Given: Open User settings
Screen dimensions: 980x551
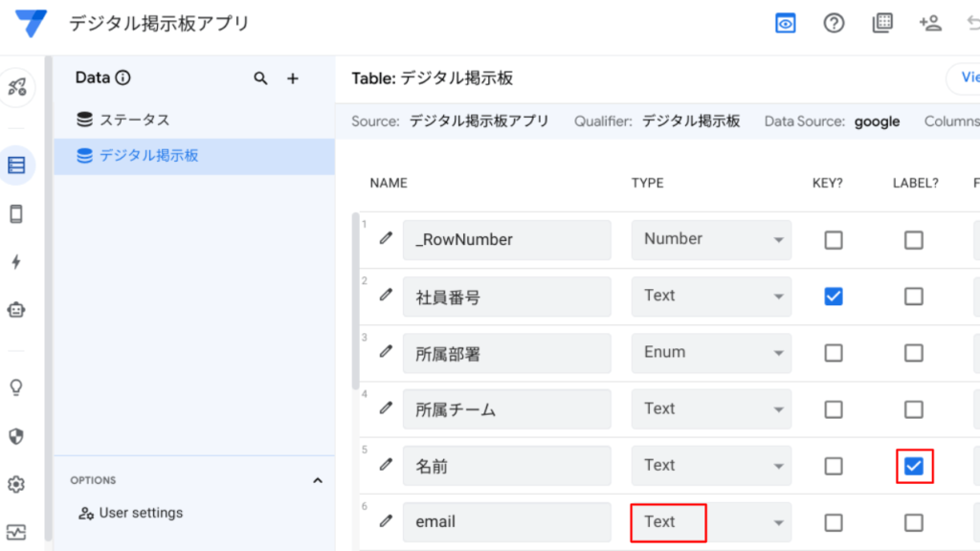Looking at the screenshot, I should coord(140,514).
